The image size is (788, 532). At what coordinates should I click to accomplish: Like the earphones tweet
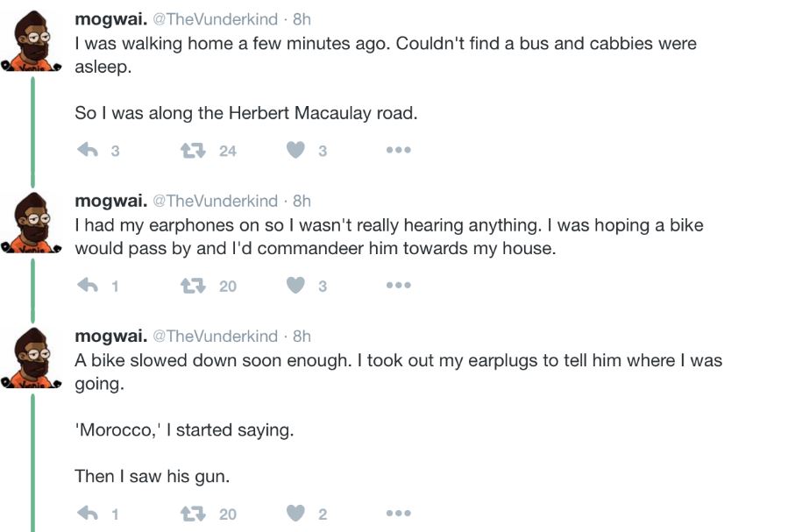296,286
